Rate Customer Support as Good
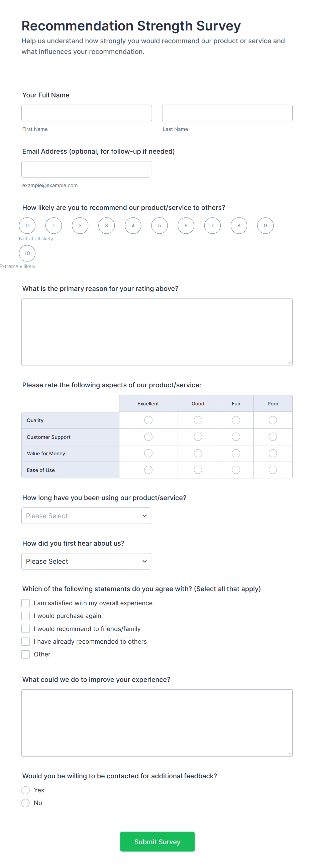The height and width of the screenshot is (868, 311). point(198,437)
